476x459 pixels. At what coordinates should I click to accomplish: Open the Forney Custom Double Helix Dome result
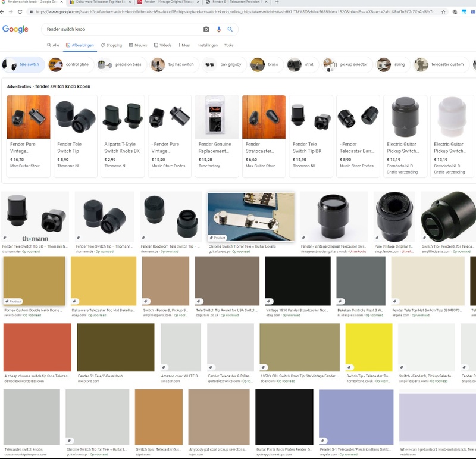35,281
